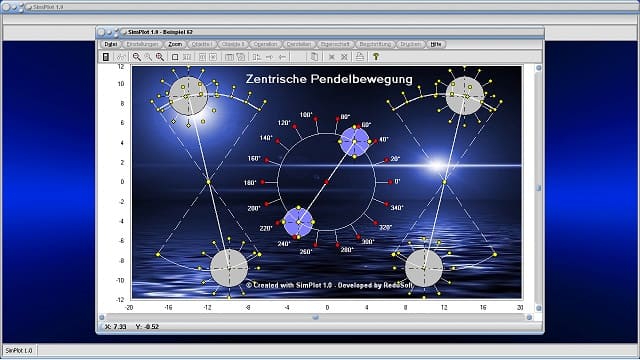Open the Datei menu
The image size is (640, 360).
tap(111, 44)
